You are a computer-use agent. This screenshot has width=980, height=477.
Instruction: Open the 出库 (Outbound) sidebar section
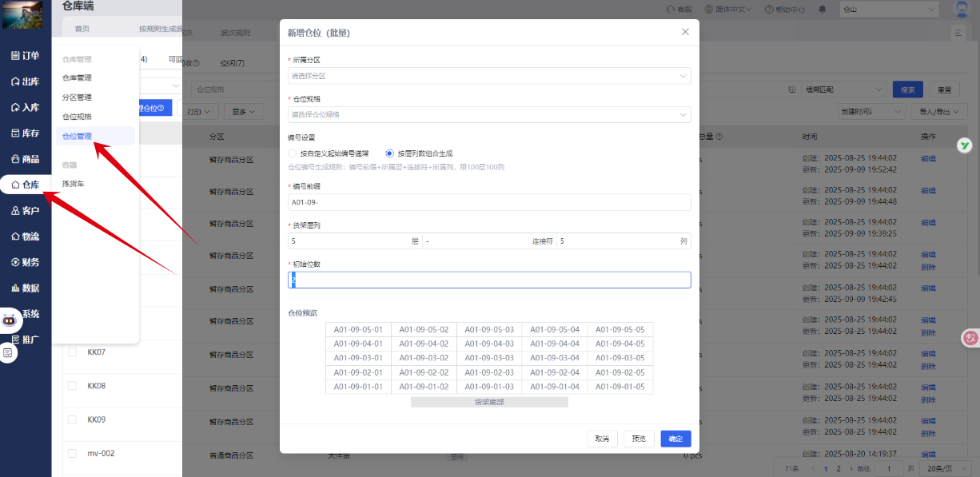pos(26,81)
